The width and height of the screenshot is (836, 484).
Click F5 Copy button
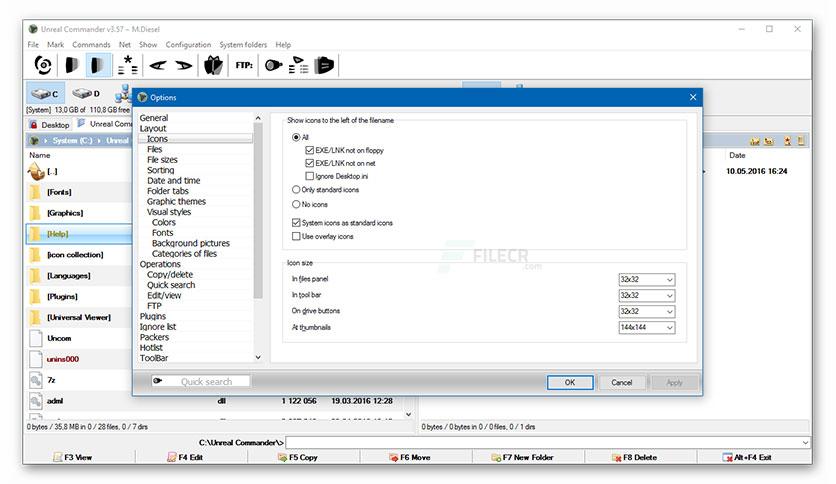click(x=298, y=457)
